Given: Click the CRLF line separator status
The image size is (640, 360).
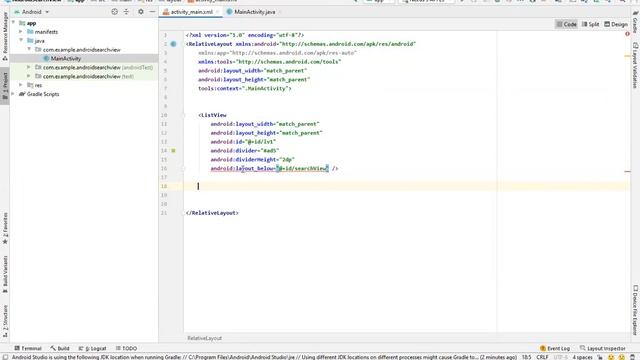Looking at the screenshot, I should [x=542, y=357].
